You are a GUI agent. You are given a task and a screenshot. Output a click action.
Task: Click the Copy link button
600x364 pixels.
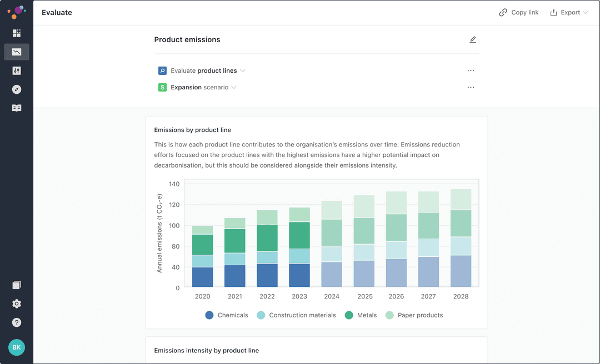519,13
